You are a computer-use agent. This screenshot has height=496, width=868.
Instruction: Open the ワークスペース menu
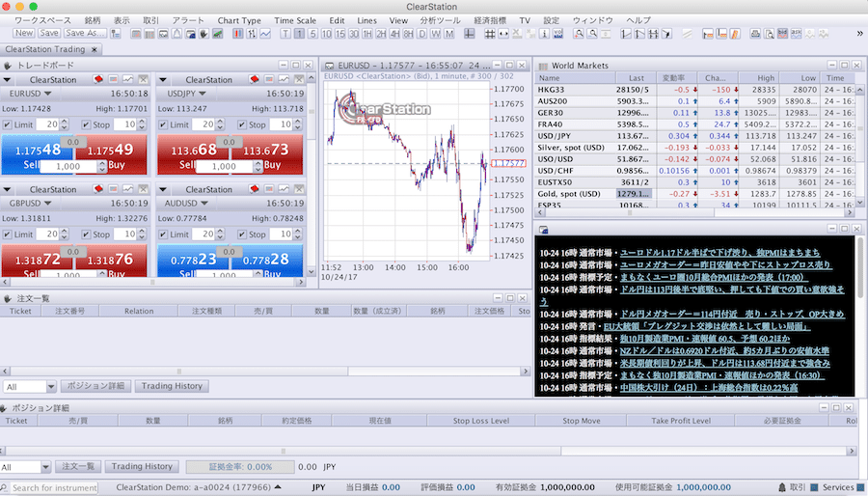[42, 20]
